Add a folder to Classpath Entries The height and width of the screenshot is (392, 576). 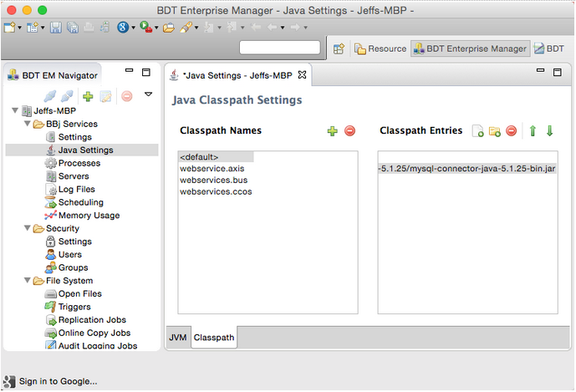[494, 130]
